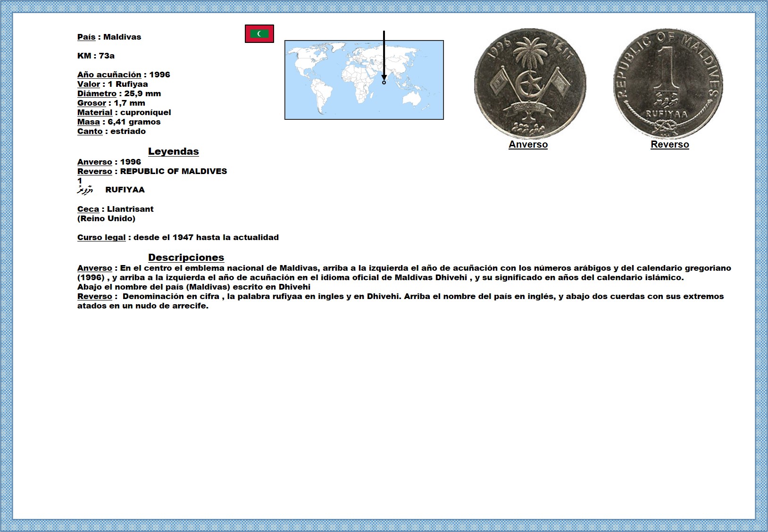Click 'REPUBLIC OF MALDIVES' legend text
Viewport: 768px width, 532px height.
tap(174, 171)
